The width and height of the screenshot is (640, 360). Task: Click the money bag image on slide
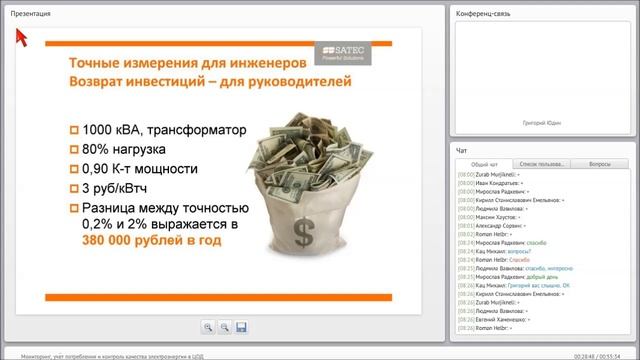310,184
